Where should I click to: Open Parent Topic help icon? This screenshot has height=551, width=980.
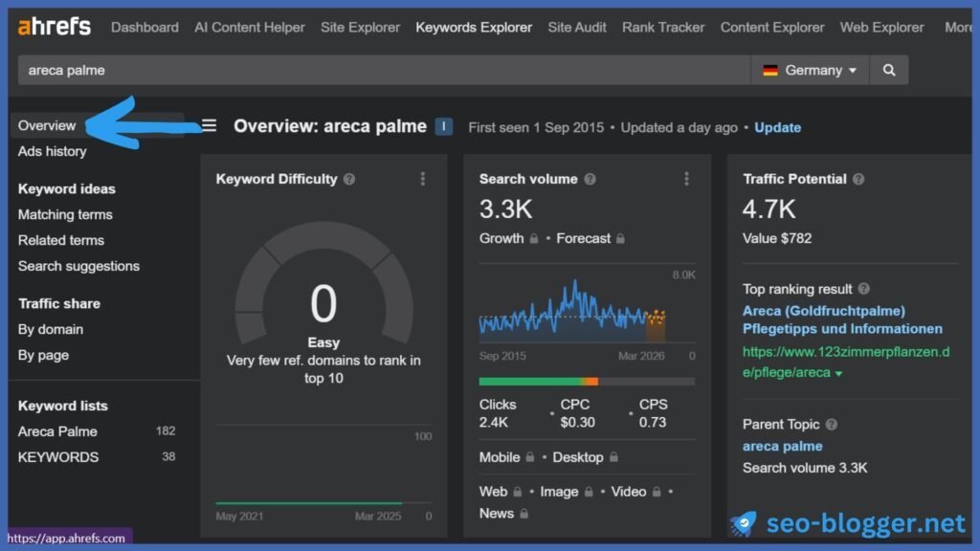[x=832, y=424]
